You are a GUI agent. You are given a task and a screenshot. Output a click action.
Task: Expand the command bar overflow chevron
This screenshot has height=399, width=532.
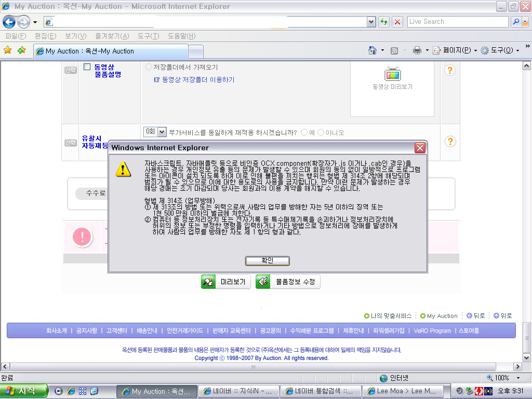pos(528,46)
